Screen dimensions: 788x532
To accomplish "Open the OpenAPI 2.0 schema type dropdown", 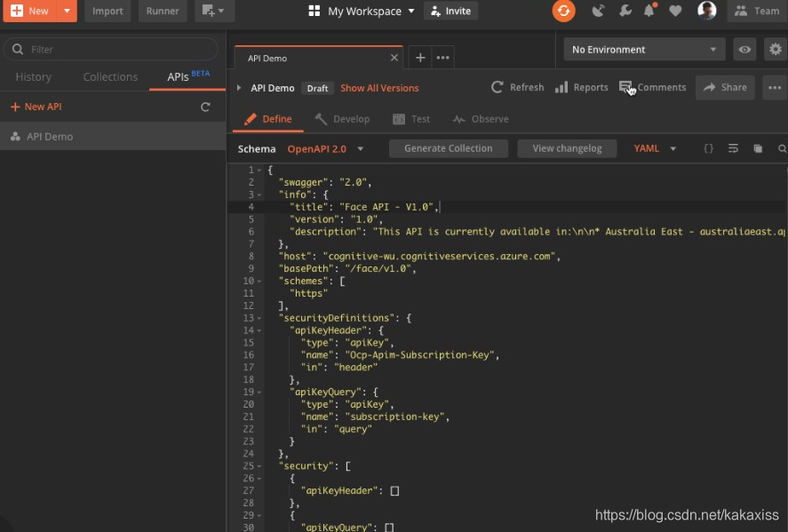I will click(x=325, y=148).
